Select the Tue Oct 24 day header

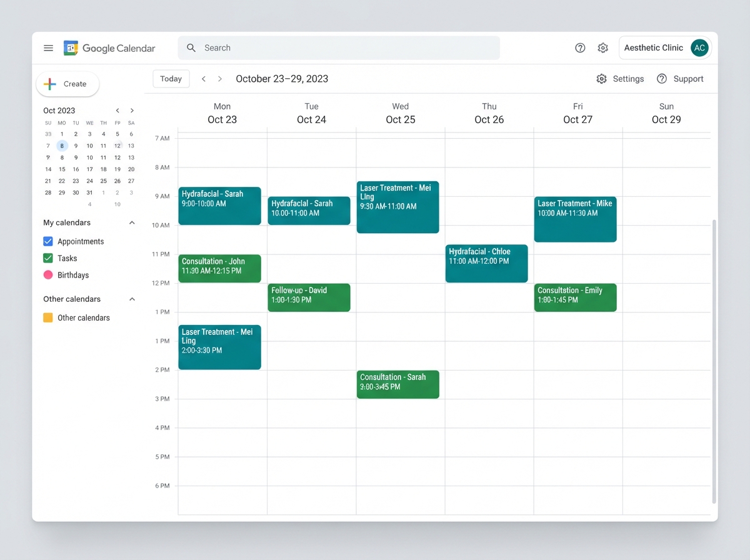pyautogui.click(x=311, y=113)
